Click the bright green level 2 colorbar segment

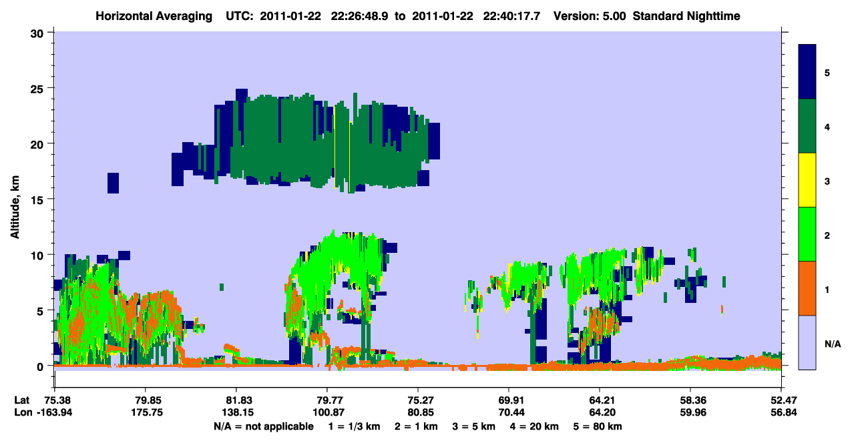click(x=808, y=234)
